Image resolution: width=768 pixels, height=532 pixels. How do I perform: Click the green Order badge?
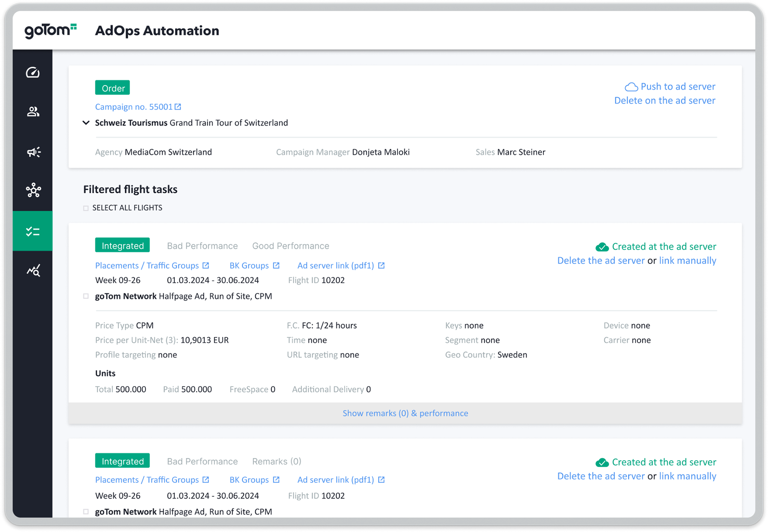(112, 88)
